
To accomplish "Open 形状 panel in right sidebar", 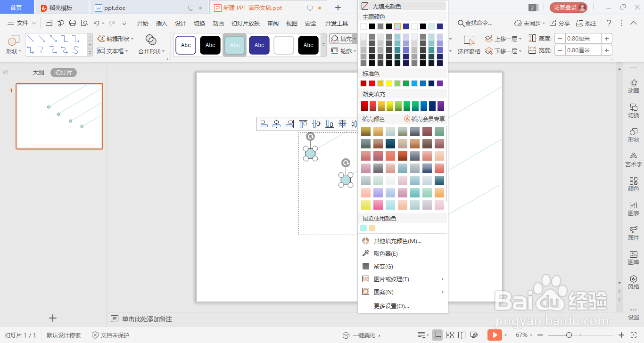I will (634, 135).
